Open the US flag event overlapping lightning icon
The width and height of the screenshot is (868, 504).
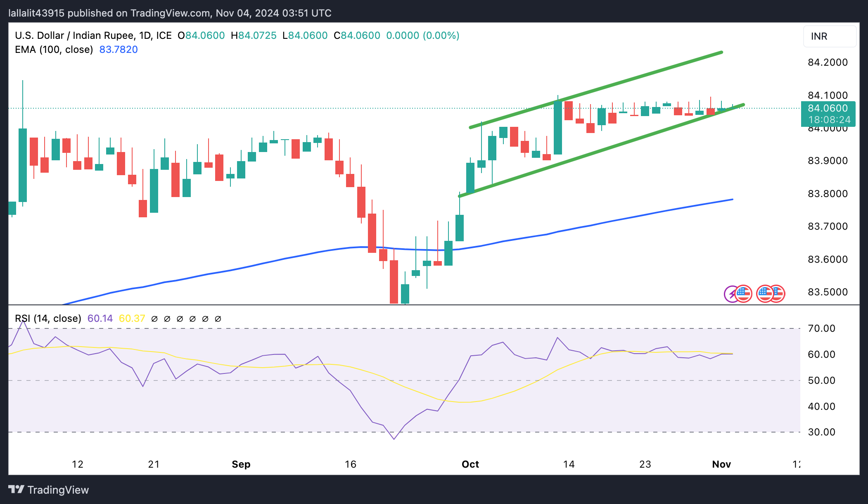(x=744, y=294)
